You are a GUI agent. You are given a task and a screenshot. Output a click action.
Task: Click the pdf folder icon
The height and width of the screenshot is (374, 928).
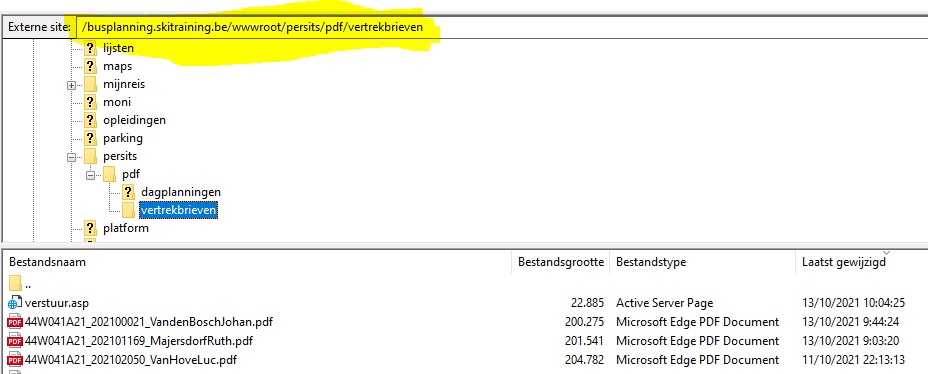(x=109, y=174)
